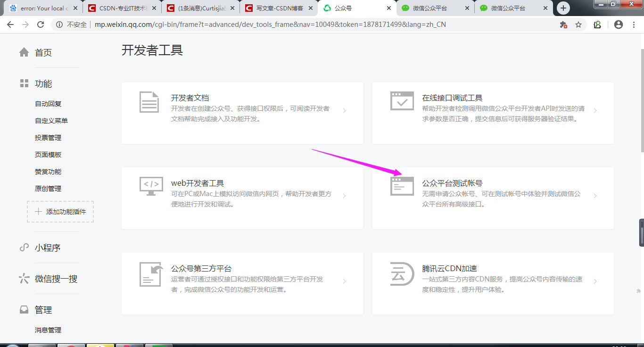Open 自动回复 in the sidebar
Image resolution: width=644 pixels, height=347 pixels.
[x=48, y=104]
